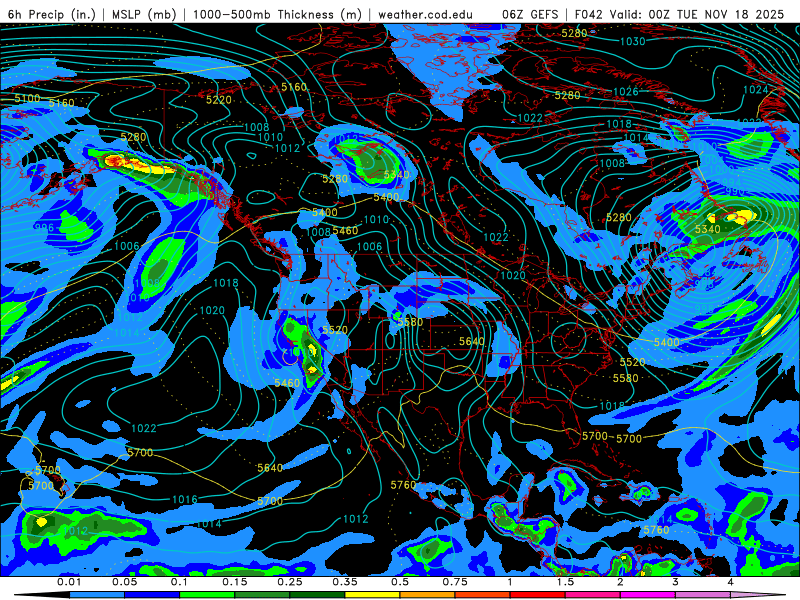The width and height of the screenshot is (800, 600).
Task: Select the bright green 0.1 legend swatch
Action: click(207, 595)
